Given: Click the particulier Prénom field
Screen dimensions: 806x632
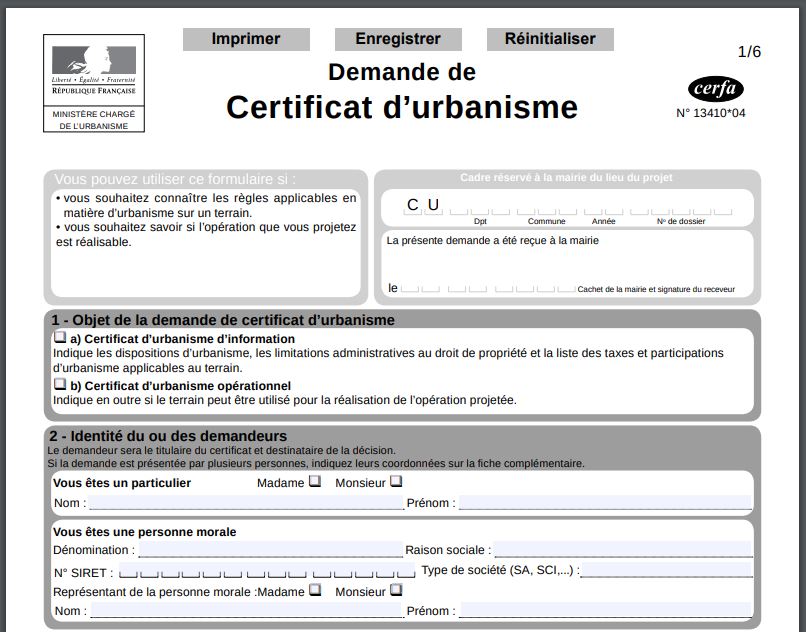Looking at the screenshot, I should pyautogui.click(x=604, y=503).
